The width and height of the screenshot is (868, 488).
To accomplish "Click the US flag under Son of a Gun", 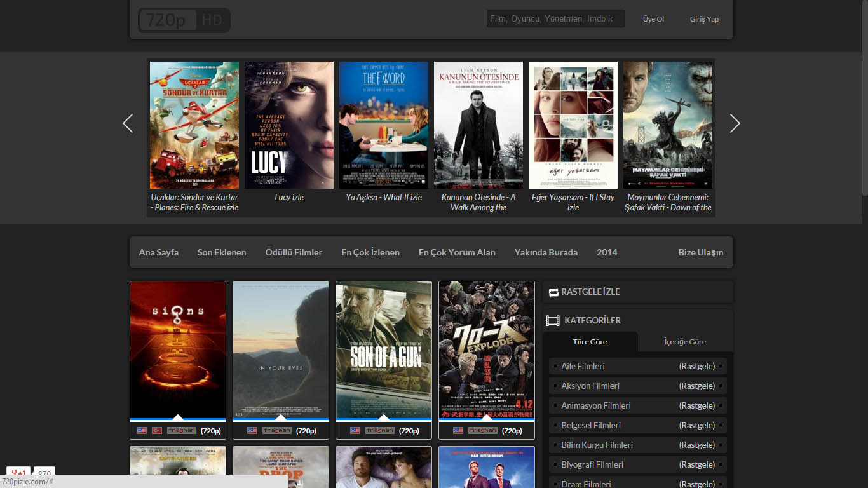I will 355,430.
